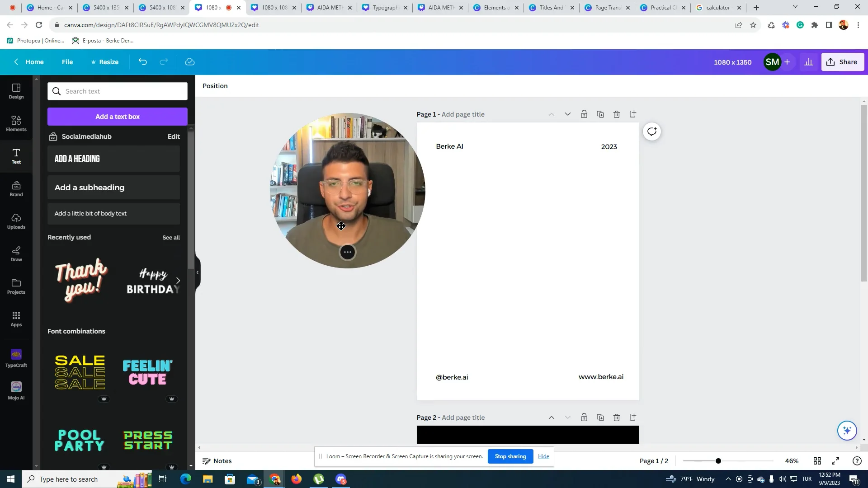Image resolution: width=868 pixels, height=488 pixels.
Task: Undo the last action
Action: click(x=143, y=62)
